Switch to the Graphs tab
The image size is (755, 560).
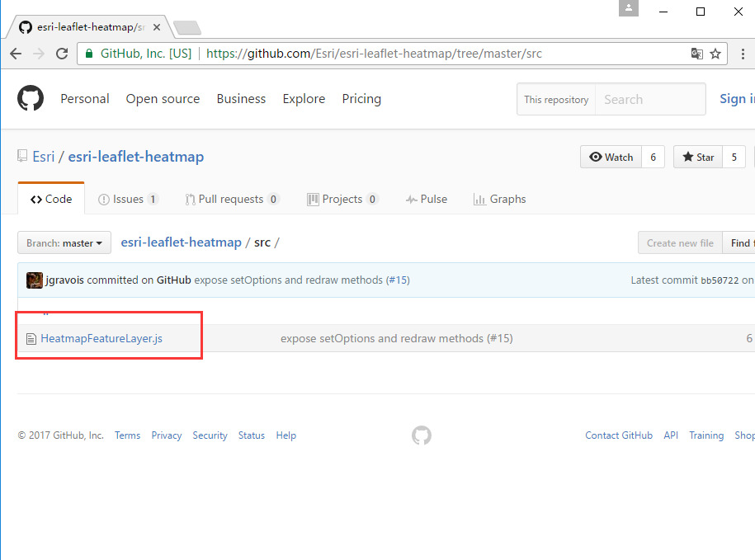(x=500, y=200)
